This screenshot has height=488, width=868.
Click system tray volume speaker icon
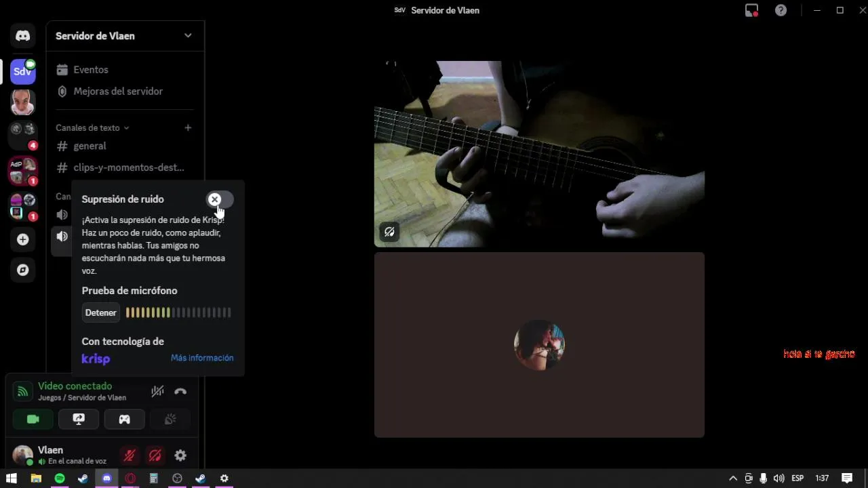[x=779, y=479]
